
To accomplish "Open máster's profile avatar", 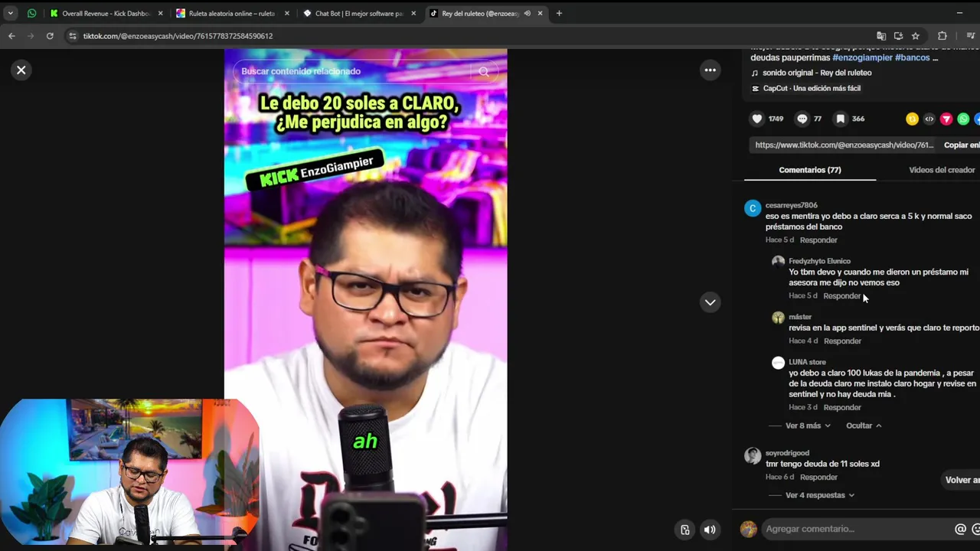I will pos(778,318).
